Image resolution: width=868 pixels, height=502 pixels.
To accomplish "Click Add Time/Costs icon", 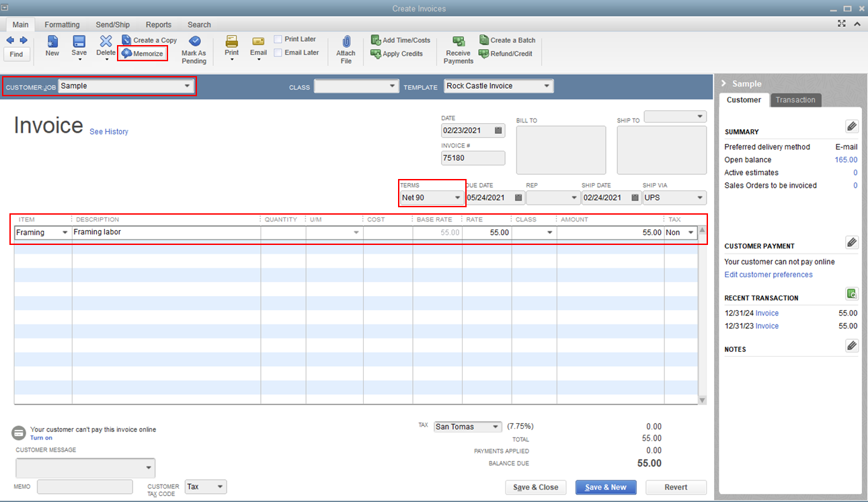I will pos(401,40).
